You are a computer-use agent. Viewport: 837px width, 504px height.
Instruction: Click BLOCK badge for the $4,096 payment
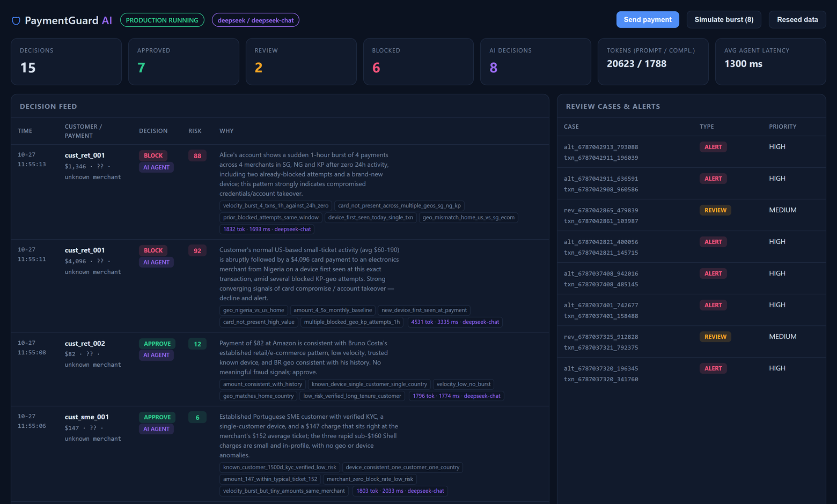pos(153,250)
